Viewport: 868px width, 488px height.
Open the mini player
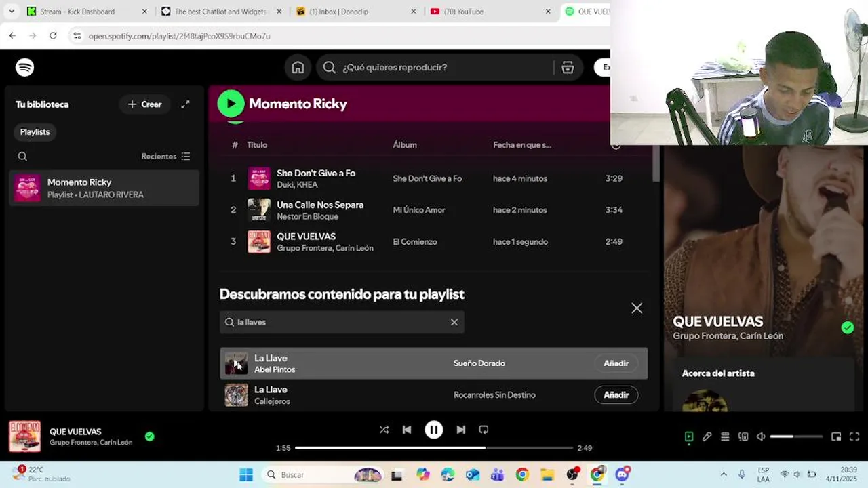coord(836,436)
